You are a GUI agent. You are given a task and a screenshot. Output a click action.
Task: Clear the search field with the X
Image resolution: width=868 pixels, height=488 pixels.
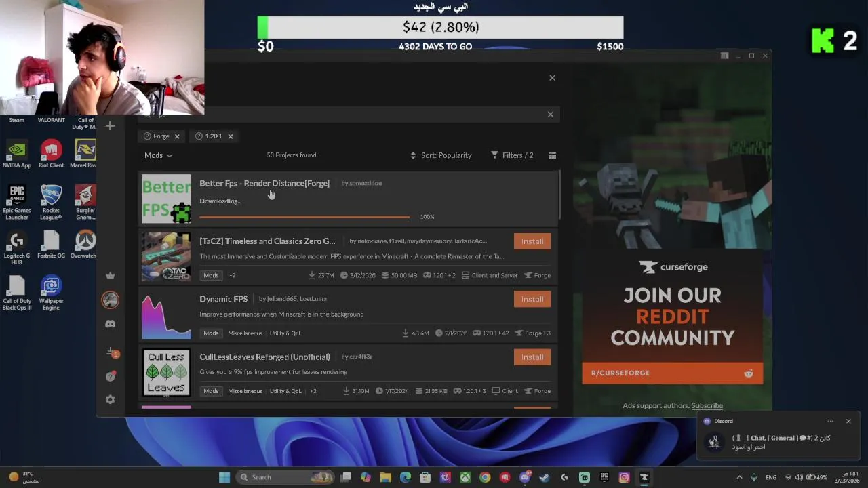click(x=550, y=114)
